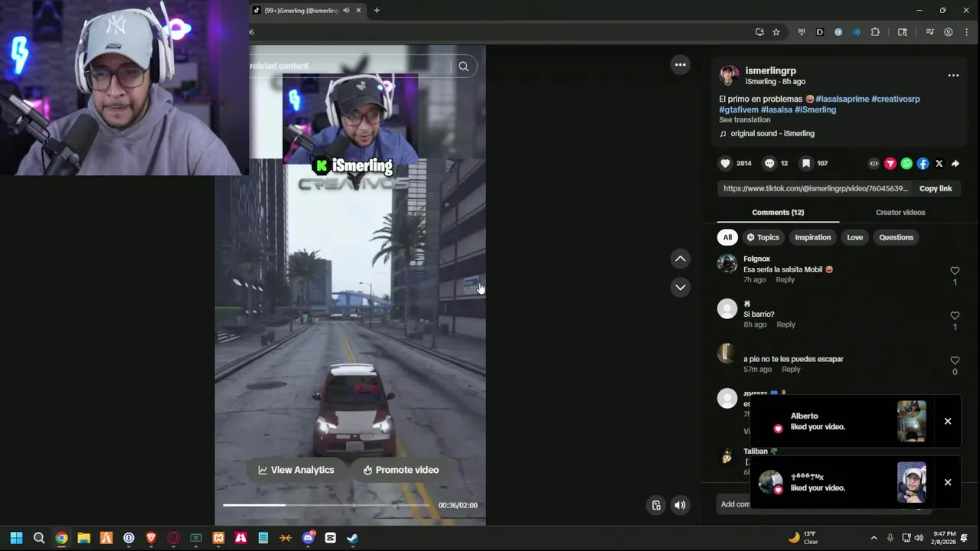Open Windows Start menu
The image size is (980, 551).
coord(16,538)
